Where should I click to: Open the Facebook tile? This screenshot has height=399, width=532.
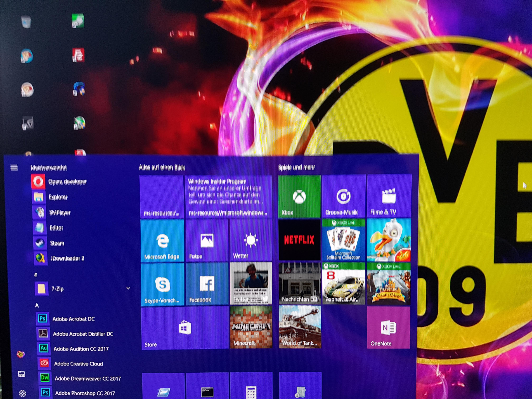[207, 284]
